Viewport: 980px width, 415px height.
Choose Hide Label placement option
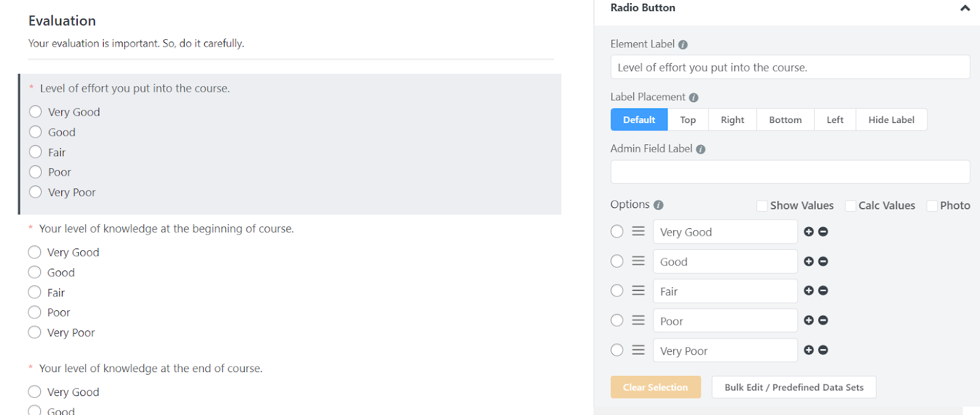891,120
